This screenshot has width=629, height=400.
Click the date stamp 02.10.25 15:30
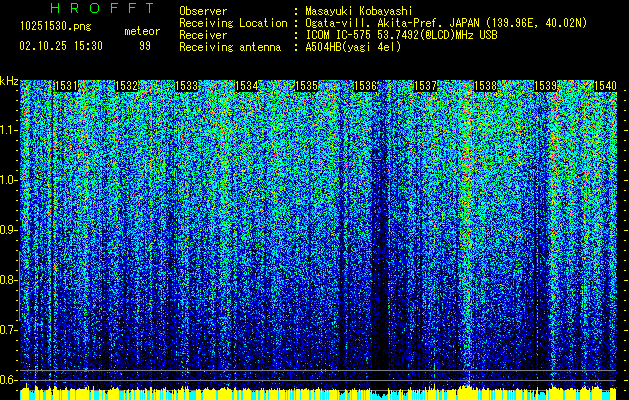[x=61, y=46]
